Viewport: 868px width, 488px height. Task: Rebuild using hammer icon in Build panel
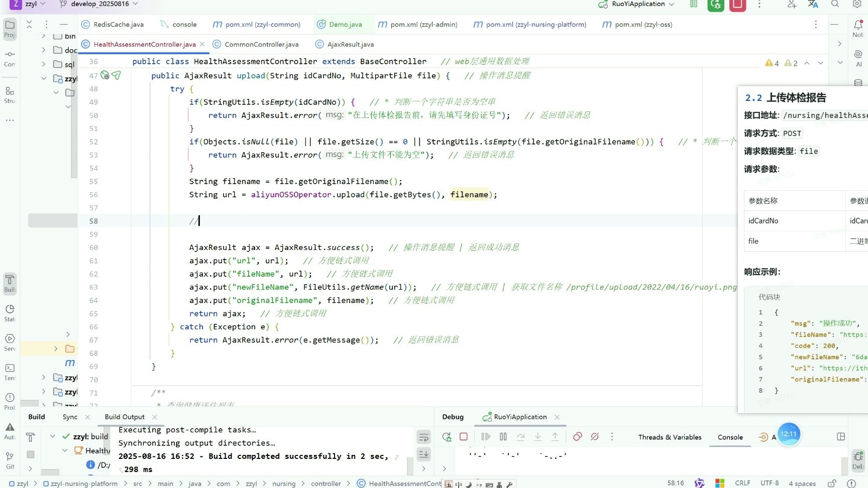[31, 437]
